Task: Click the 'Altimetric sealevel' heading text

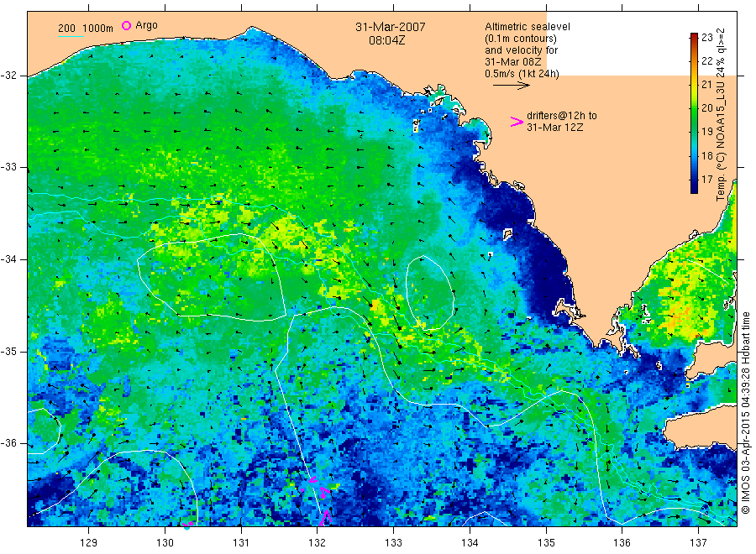Action: click(x=527, y=27)
